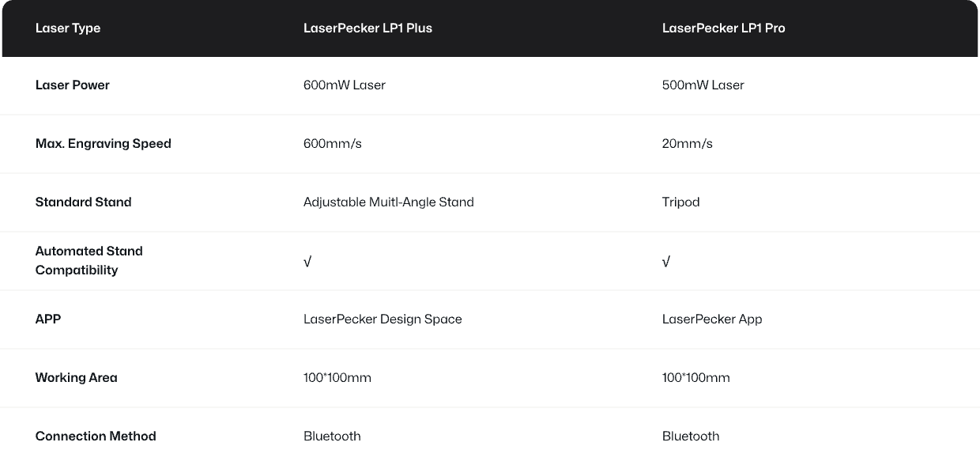Select the Tripod cell

[x=680, y=202]
